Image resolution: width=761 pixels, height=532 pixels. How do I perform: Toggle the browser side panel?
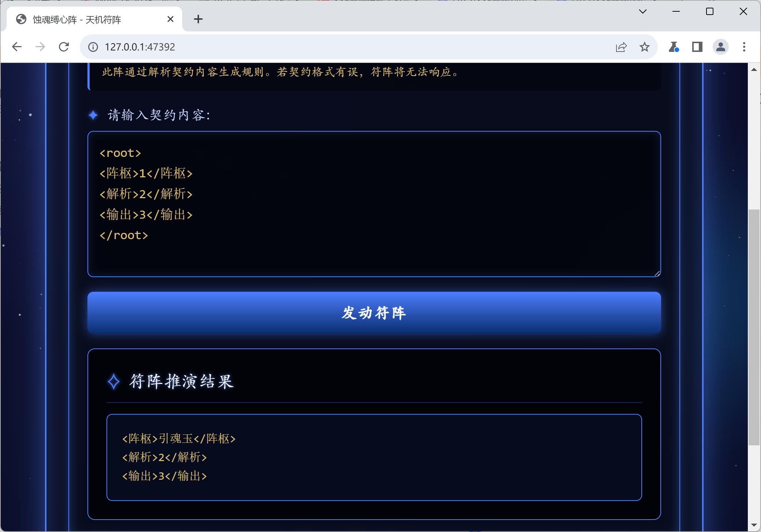pos(697,47)
